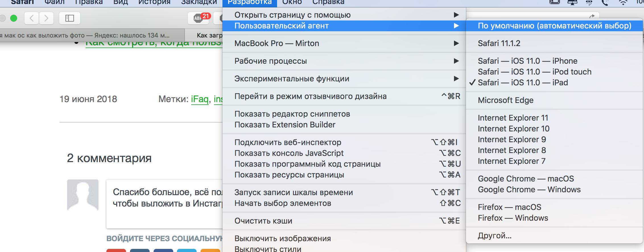Pick Google Chrome — Windows user agent

[x=554, y=189]
